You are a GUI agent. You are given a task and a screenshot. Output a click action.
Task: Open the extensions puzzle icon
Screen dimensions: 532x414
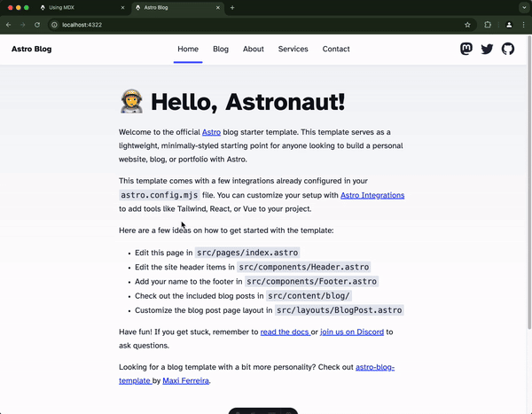point(488,25)
